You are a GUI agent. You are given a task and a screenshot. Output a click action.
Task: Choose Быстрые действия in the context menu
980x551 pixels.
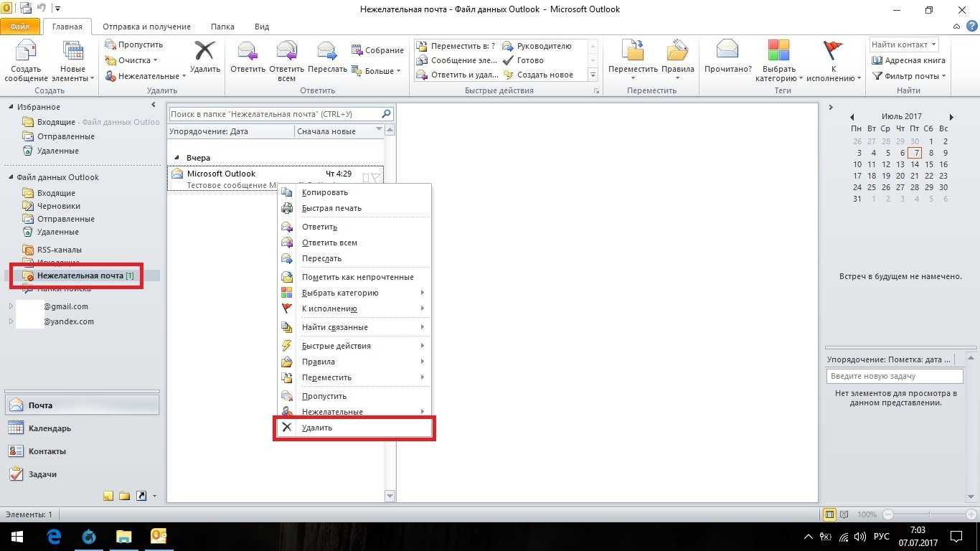click(x=354, y=346)
